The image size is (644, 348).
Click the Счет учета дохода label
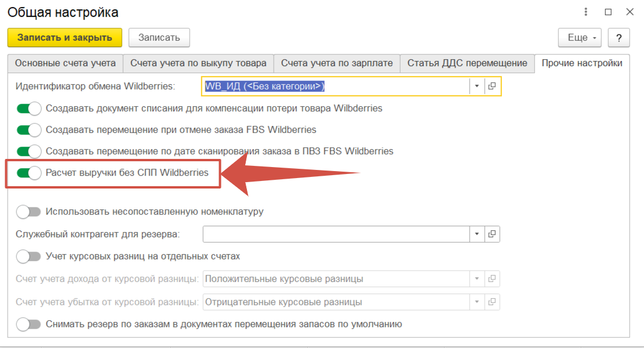(x=108, y=279)
